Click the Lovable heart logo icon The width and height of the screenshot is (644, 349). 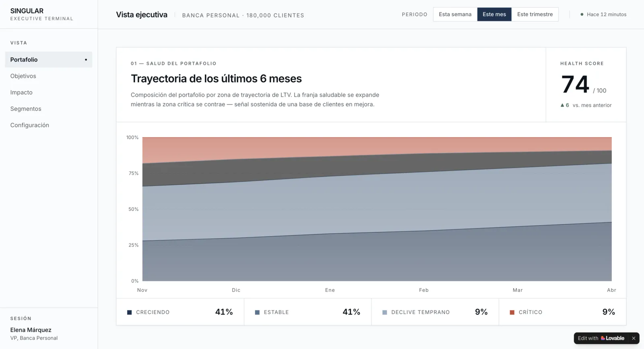pyautogui.click(x=603, y=338)
